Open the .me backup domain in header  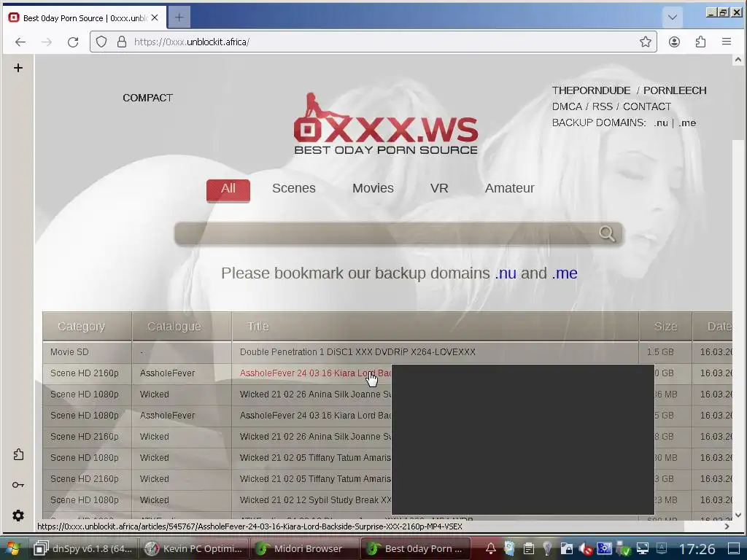[687, 122]
